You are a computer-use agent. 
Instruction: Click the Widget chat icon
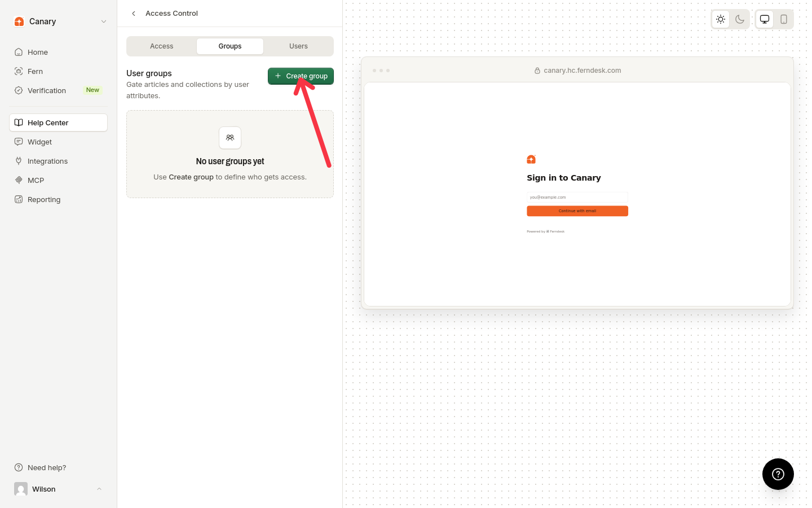[19, 142]
